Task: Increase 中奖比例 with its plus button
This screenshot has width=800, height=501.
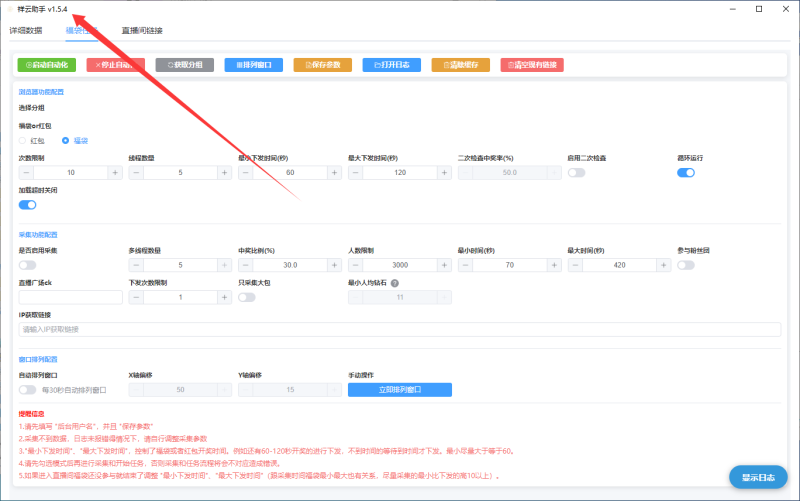Action: [334, 265]
